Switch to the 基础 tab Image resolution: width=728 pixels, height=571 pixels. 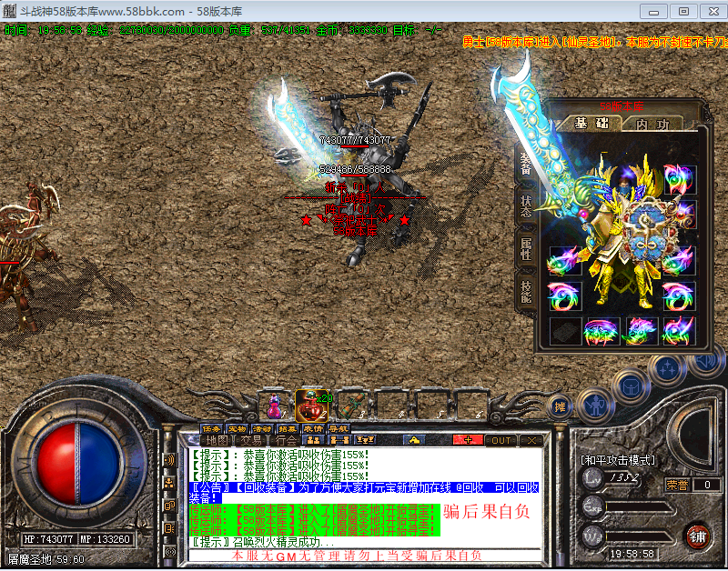[x=591, y=124]
